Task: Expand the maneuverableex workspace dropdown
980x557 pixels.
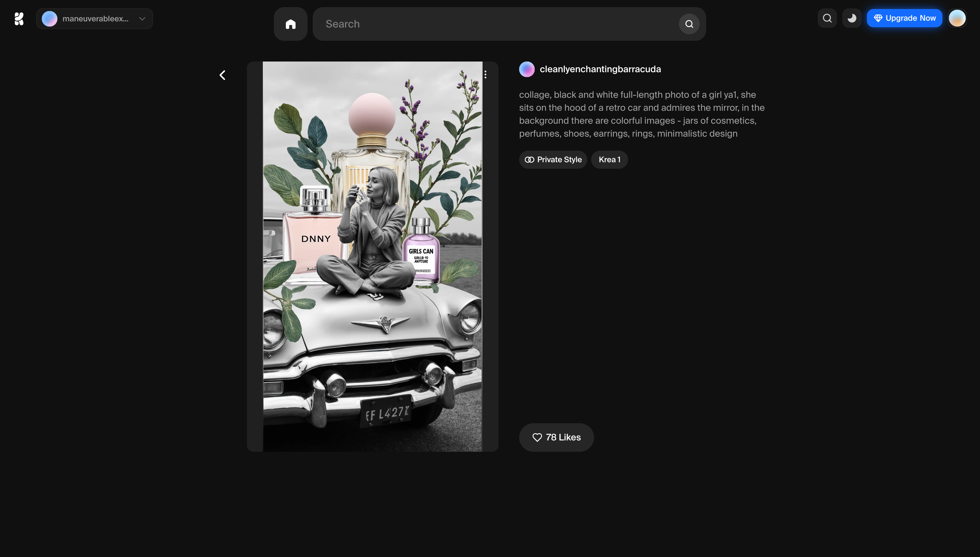Action: [x=95, y=19]
